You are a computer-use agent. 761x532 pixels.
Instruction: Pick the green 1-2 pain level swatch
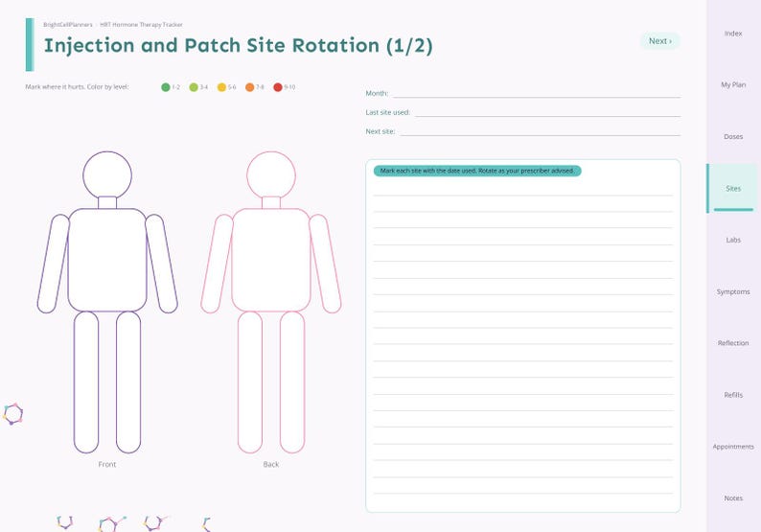tap(166, 87)
